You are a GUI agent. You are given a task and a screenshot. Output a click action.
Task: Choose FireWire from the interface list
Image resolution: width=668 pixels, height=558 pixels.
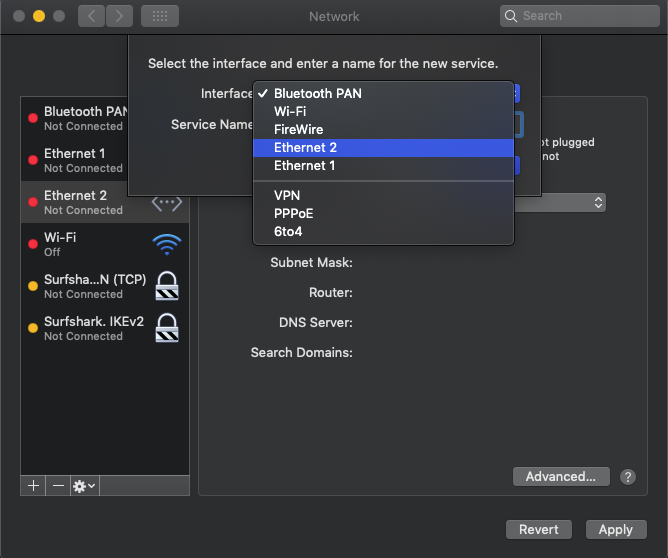pyautogui.click(x=299, y=130)
